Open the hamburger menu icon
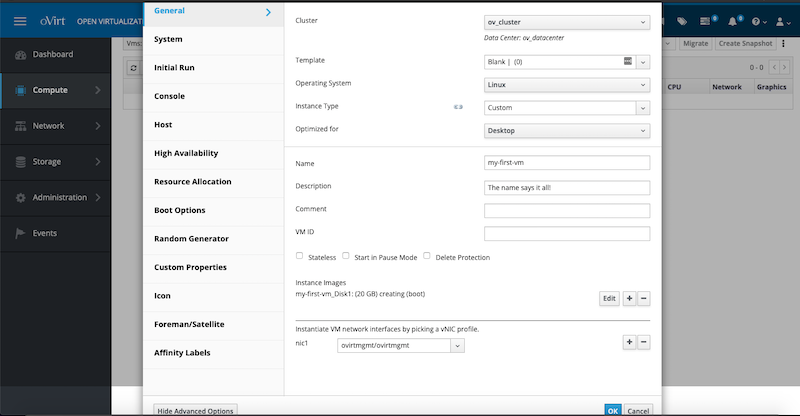 pos(20,21)
